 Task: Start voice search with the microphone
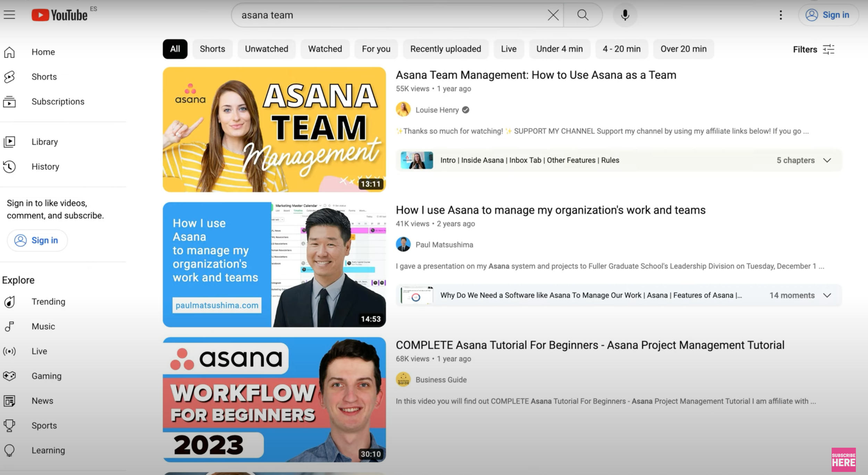(625, 15)
